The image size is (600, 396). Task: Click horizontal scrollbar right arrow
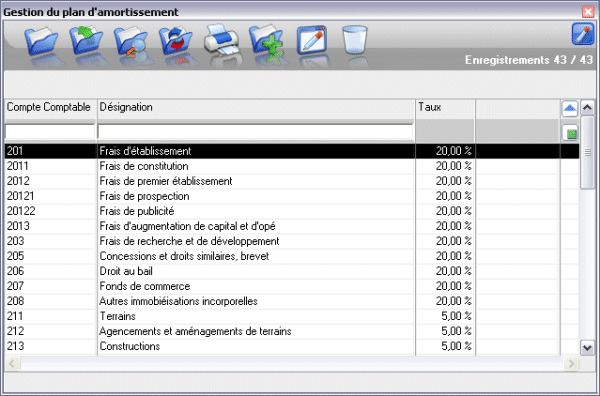click(571, 363)
